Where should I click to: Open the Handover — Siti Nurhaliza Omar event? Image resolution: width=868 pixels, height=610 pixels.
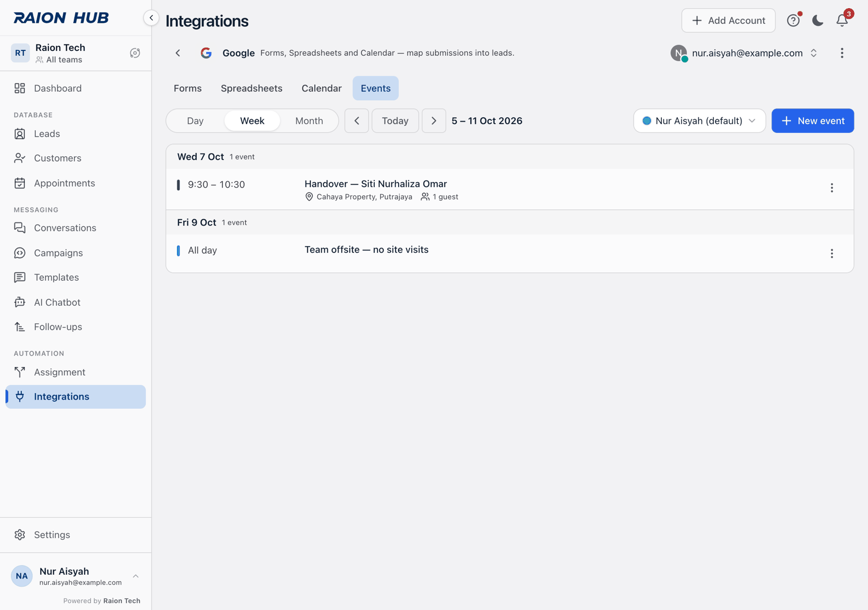coord(510,189)
